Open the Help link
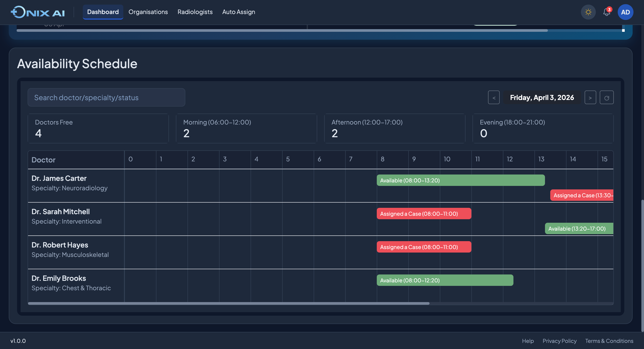This screenshot has width=644, height=349. pos(528,341)
